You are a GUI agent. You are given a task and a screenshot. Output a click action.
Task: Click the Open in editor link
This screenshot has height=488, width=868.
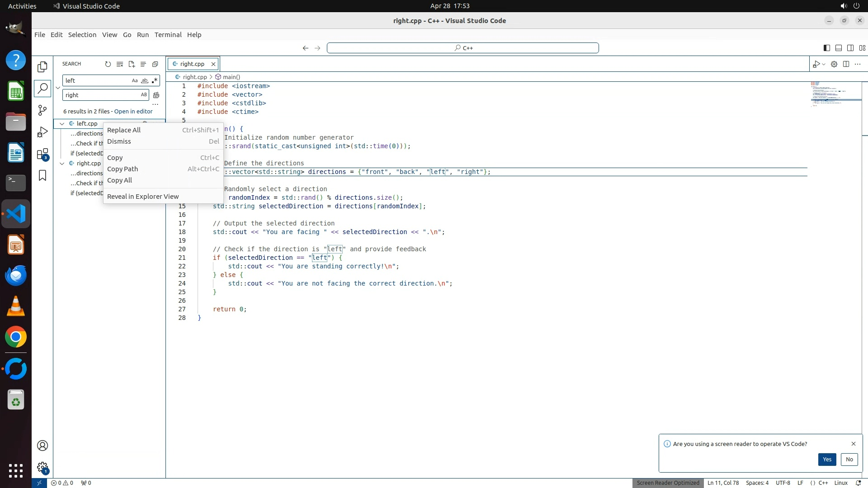point(133,112)
